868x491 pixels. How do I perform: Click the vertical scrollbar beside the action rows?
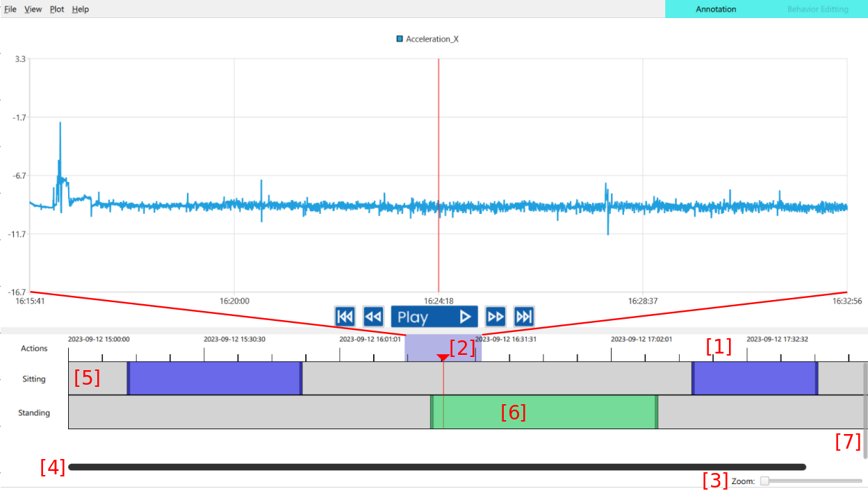[865, 410]
